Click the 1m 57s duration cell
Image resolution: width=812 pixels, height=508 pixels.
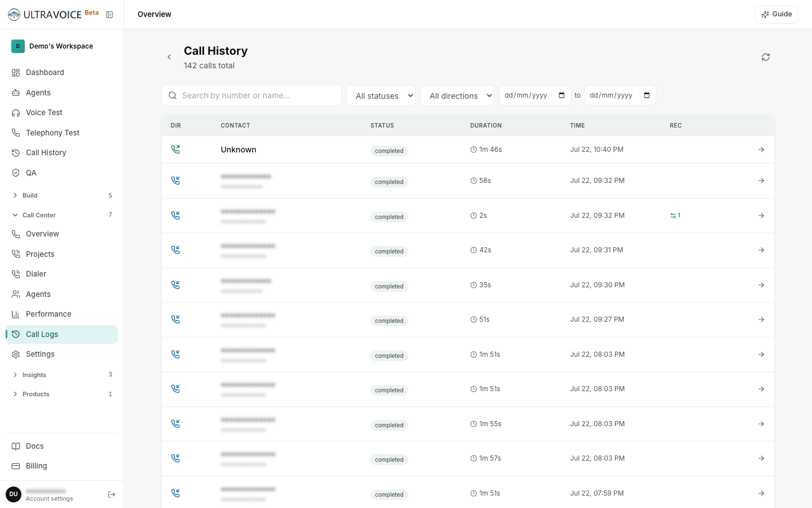pos(486,458)
